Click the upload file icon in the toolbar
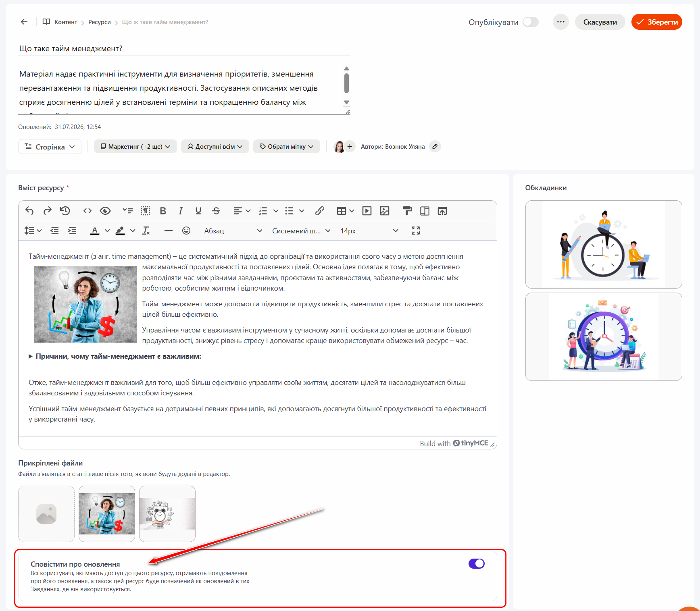This screenshot has height=611, width=700. 442,211
